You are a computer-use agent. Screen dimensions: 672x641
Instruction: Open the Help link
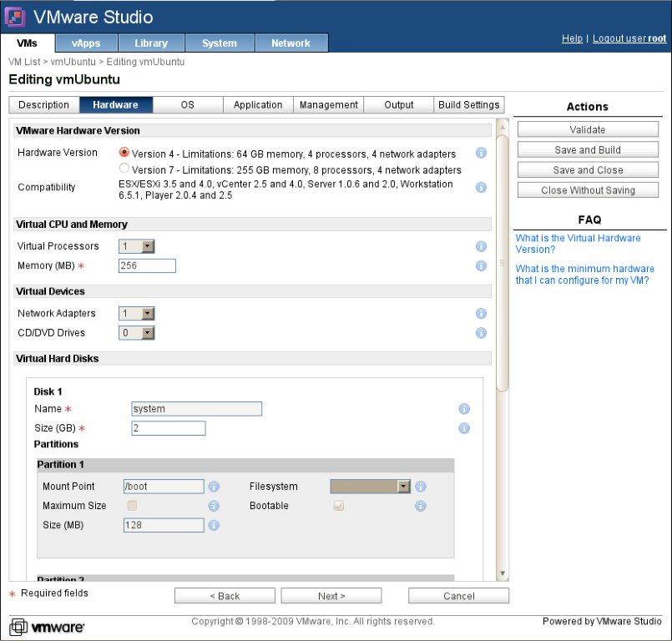coord(572,38)
